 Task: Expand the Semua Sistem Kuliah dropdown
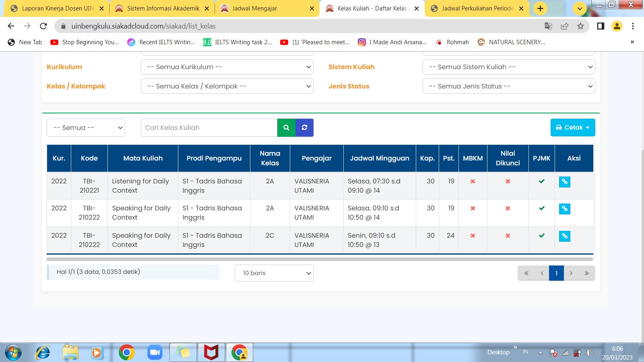509,67
